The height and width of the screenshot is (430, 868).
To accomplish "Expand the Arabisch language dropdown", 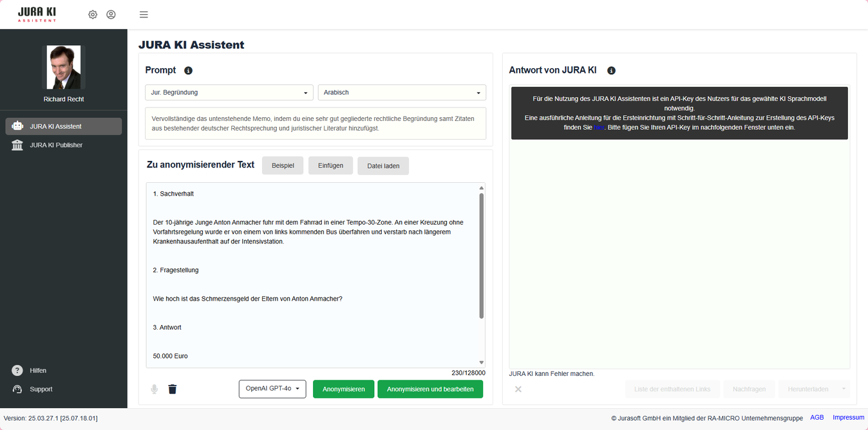I will click(402, 93).
